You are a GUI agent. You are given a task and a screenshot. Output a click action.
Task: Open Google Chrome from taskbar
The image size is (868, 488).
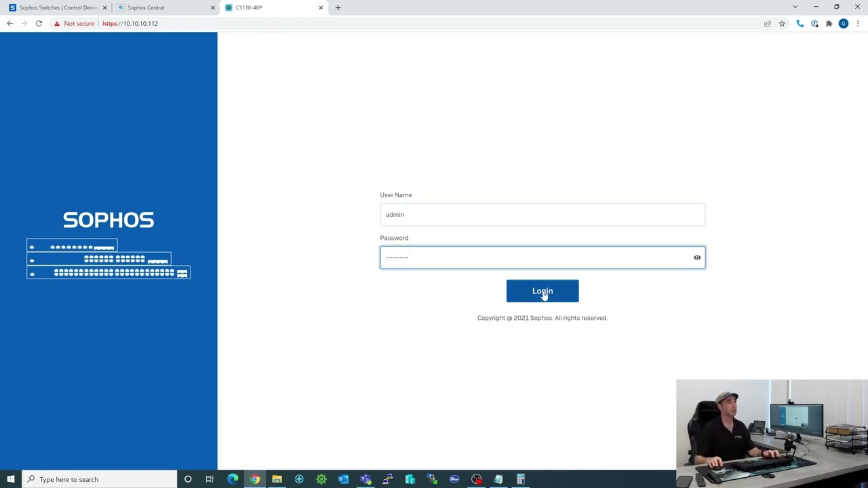[x=255, y=479]
